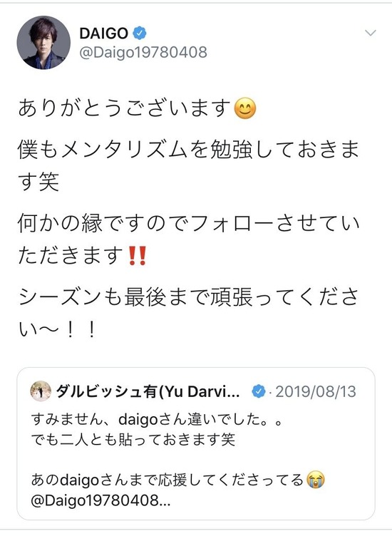Screen dimensions: 392x536
Task: Open the @Daigo19780408 handle under the name
Action: click(x=143, y=52)
